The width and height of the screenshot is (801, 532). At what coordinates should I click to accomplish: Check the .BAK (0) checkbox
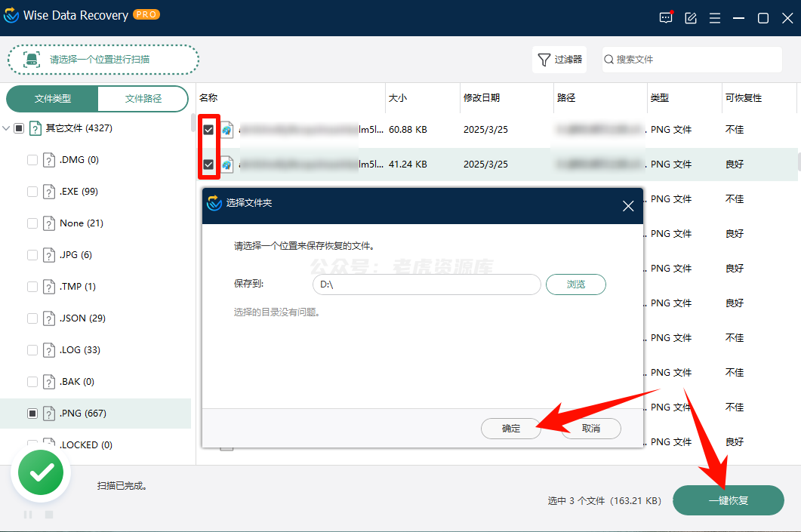[x=32, y=381]
